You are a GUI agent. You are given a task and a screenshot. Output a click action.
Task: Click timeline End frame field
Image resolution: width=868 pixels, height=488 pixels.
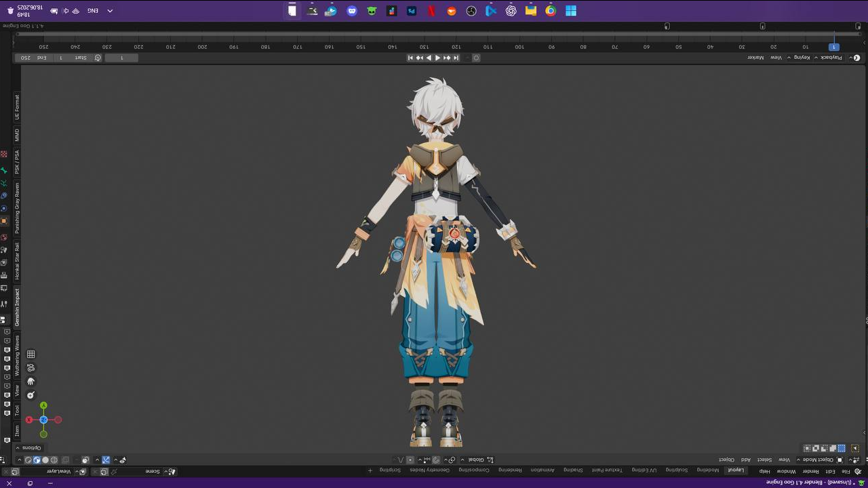34,58
